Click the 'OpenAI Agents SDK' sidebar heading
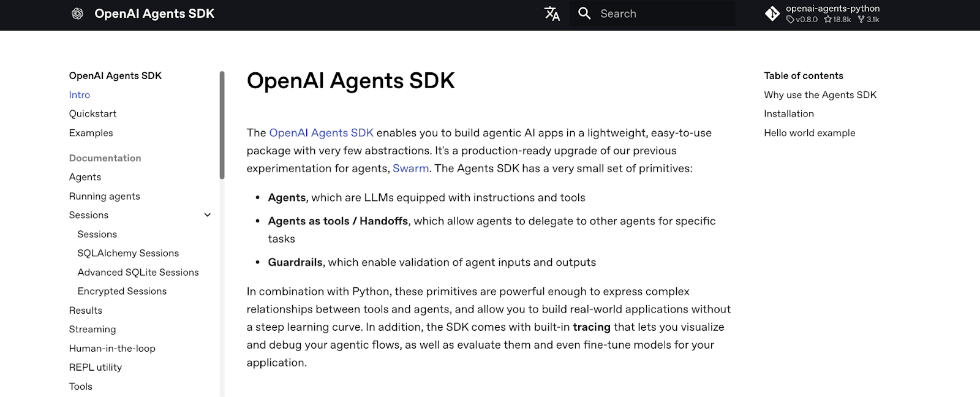 click(115, 76)
